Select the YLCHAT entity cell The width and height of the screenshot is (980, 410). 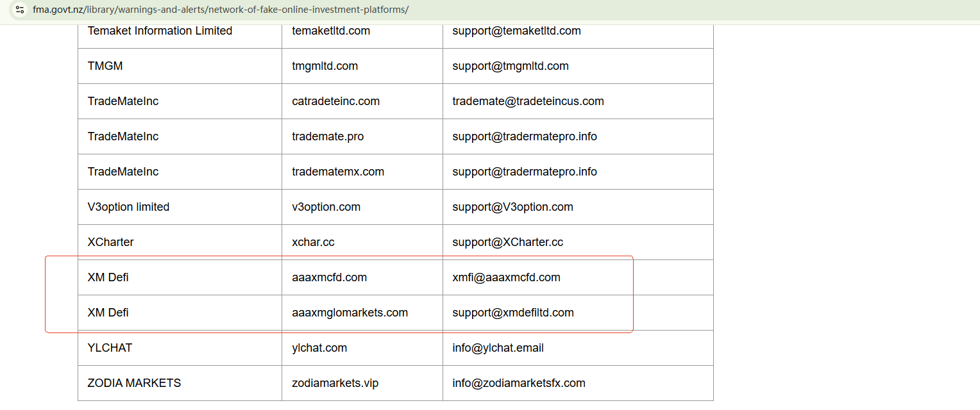pos(180,348)
